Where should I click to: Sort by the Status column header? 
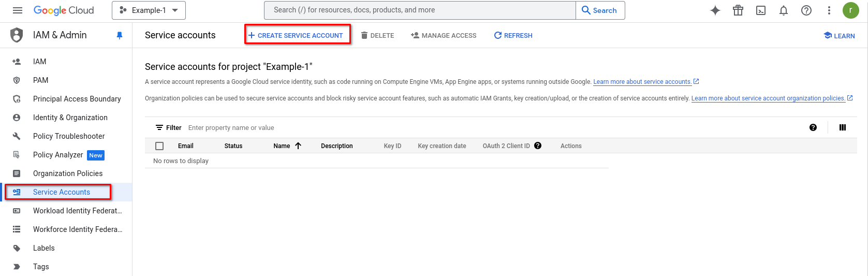pos(233,146)
